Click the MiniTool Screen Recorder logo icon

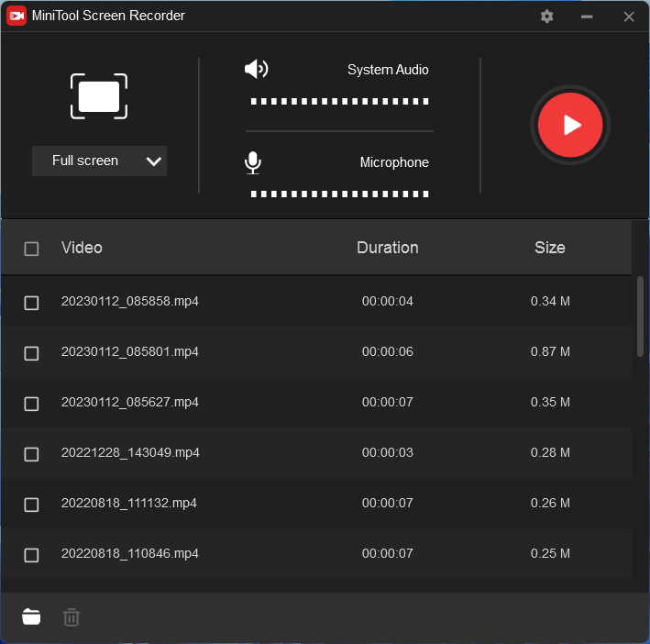(17, 16)
